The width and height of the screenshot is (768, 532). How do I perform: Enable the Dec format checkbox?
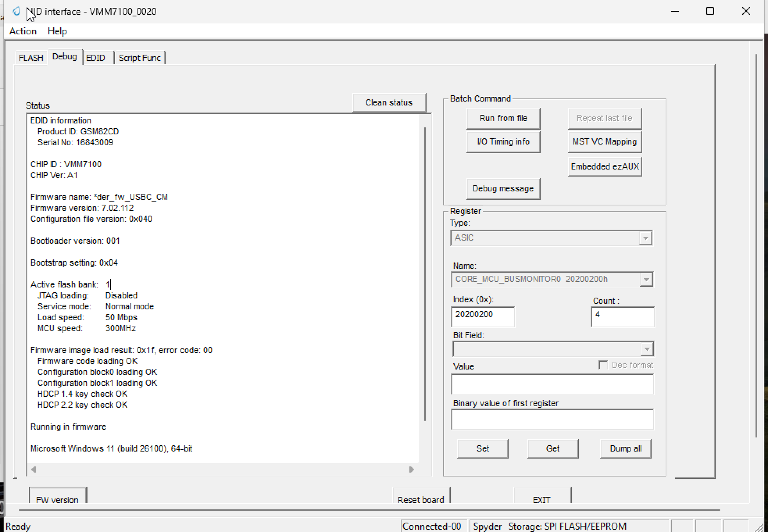coord(603,365)
